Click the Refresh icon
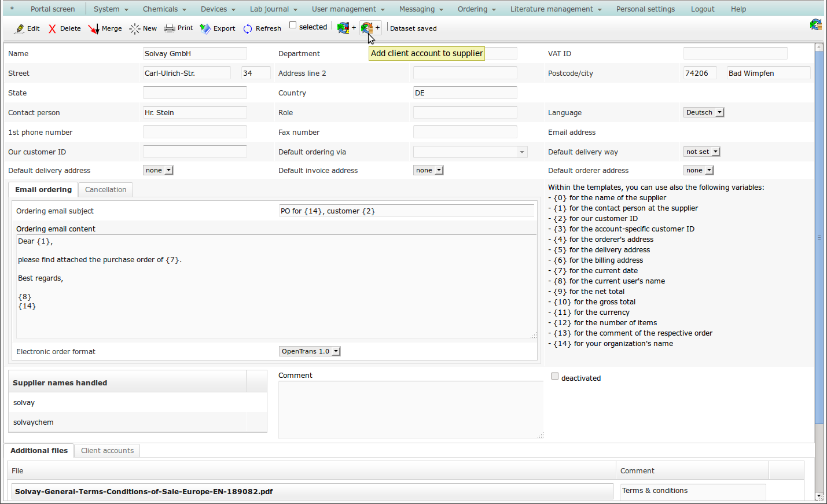 click(x=248, y=28)
